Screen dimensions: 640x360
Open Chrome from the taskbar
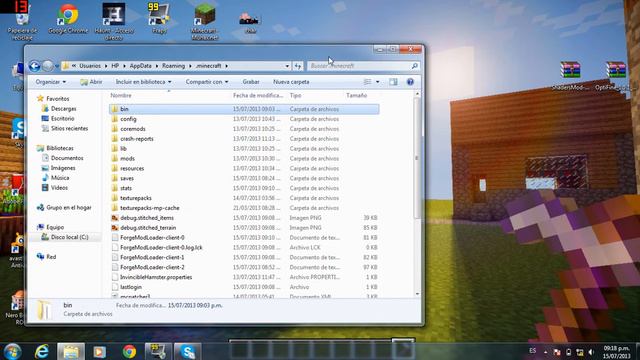pyautogui.click(x=129, y=351)
